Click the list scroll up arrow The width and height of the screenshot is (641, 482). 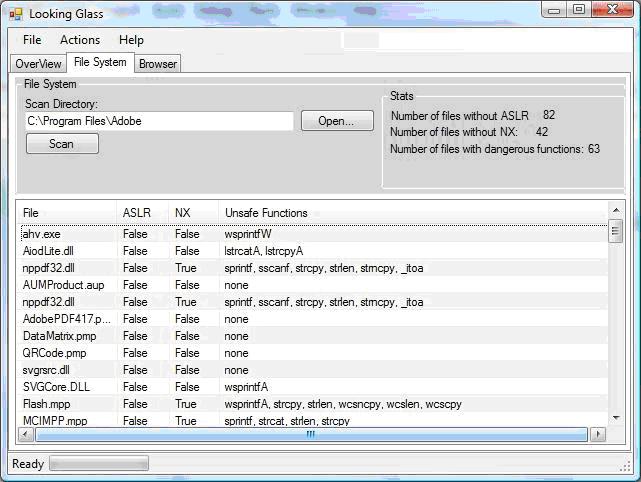click(616, 211)
